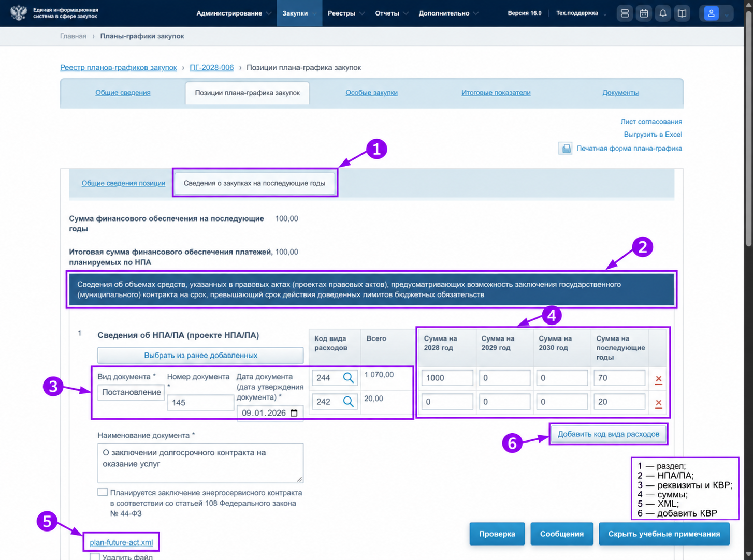This screenshot has height=560, width=753.
Task: Switch to the Общие сведения tab
Action: [x=123, y=93]
